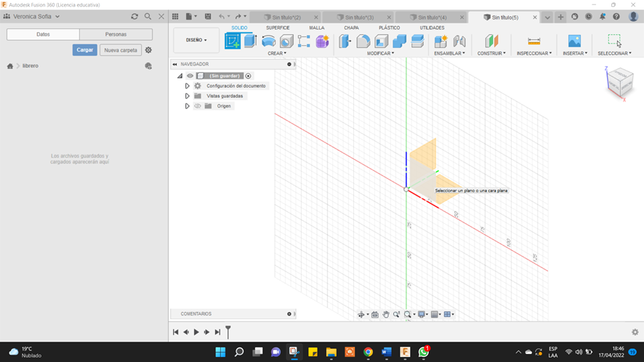Expand the Origen tree node
Screen dimensions: 644x362
(x=187, y=106)
